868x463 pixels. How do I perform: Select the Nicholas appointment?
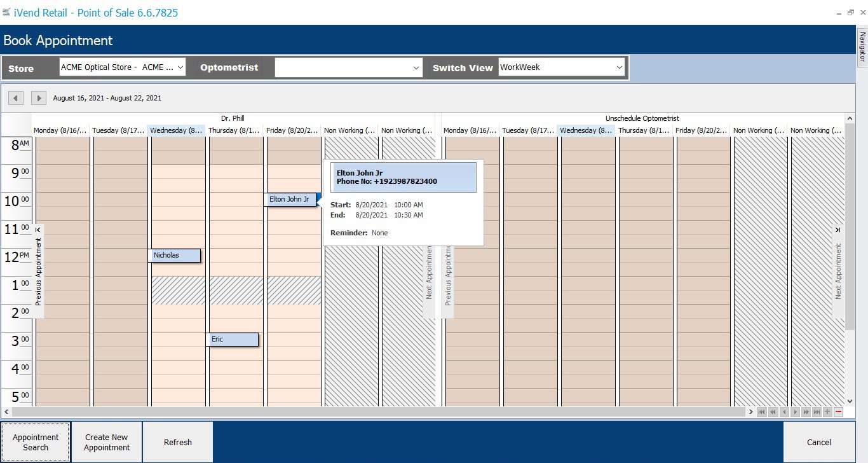click(175, 256)
